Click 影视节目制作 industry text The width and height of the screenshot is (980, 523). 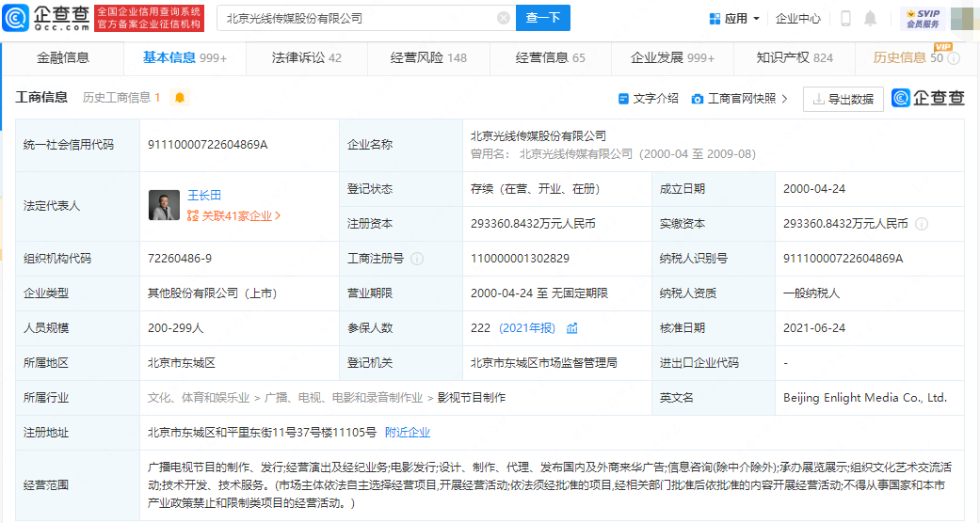coord(472,397)
